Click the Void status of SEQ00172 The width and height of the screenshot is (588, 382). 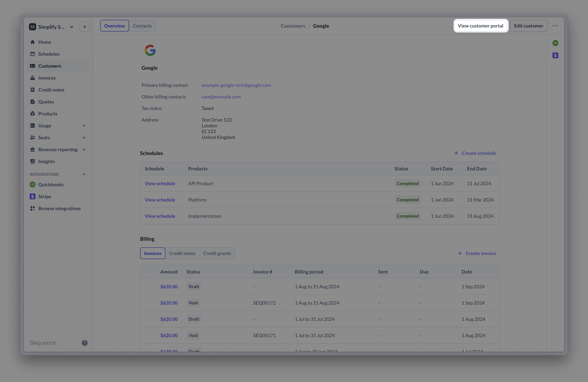pos(193,303)
